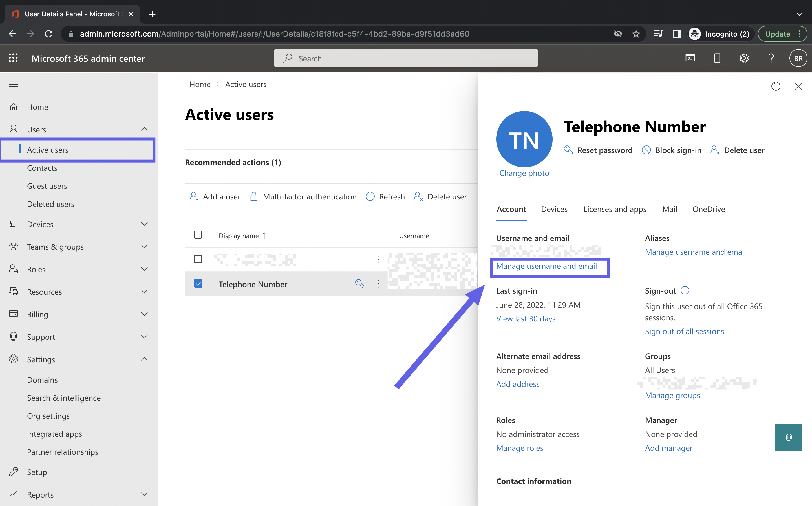This screenshot has height=506, width=812.
Task: Click Manage groups link
Action: tap(672, 396)
